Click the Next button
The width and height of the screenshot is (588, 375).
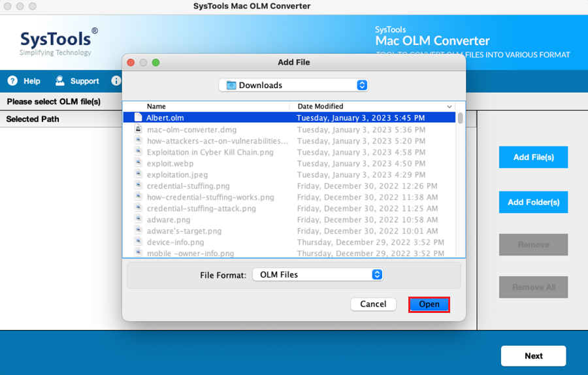coord(533,355)
